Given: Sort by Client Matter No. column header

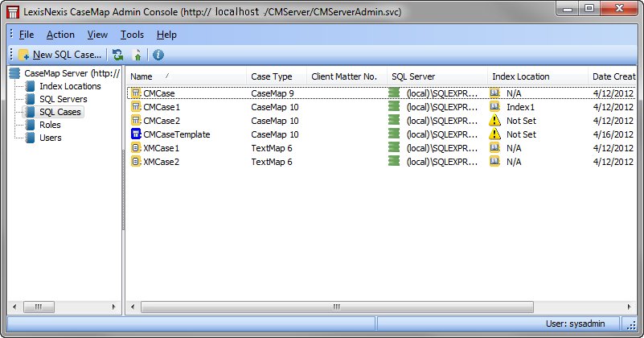Looking at the screenshot, I should click(347, 76).
